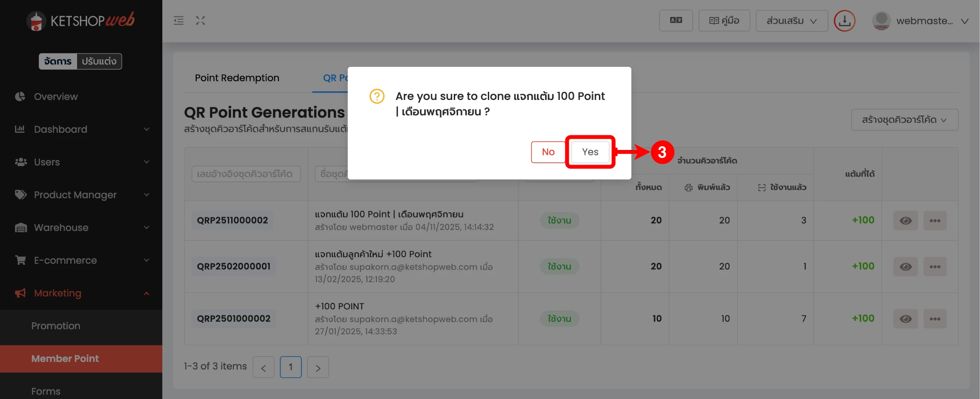980x399 pixels.
Task: Open the สร้างชุดคิวอาร์โค้ด dropdown
Action: pos(904,120)
